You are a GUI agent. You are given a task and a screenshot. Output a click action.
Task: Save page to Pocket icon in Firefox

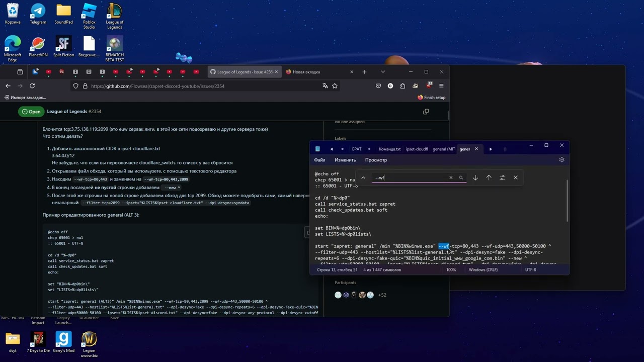[378, 86]
